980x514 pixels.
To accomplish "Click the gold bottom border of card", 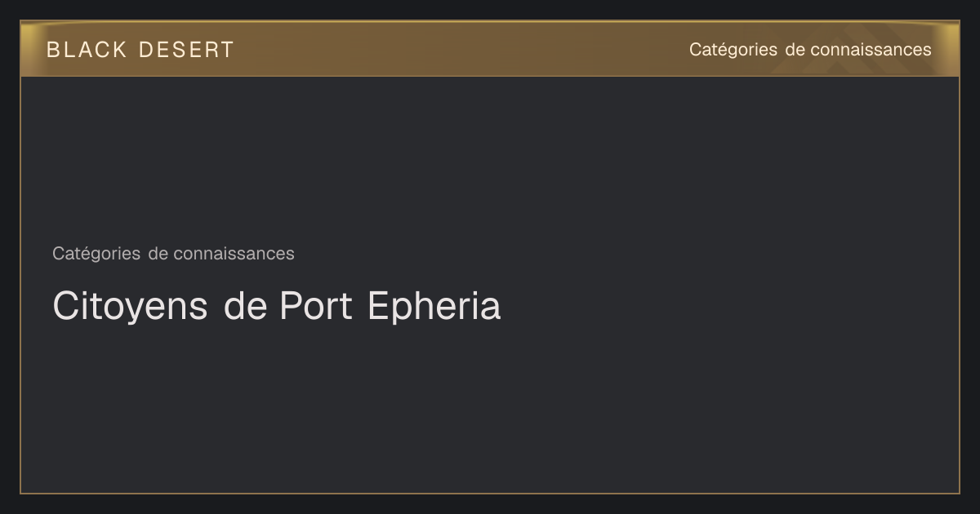I will click(490, 493).
